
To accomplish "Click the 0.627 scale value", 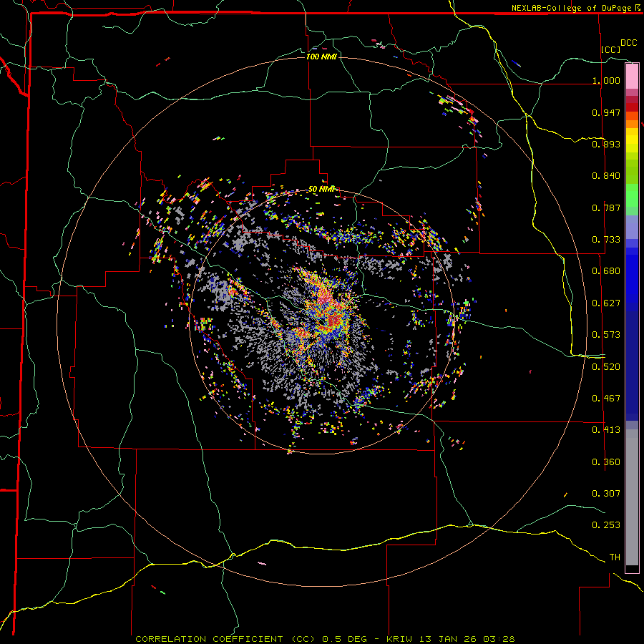I will pos(606,303).
